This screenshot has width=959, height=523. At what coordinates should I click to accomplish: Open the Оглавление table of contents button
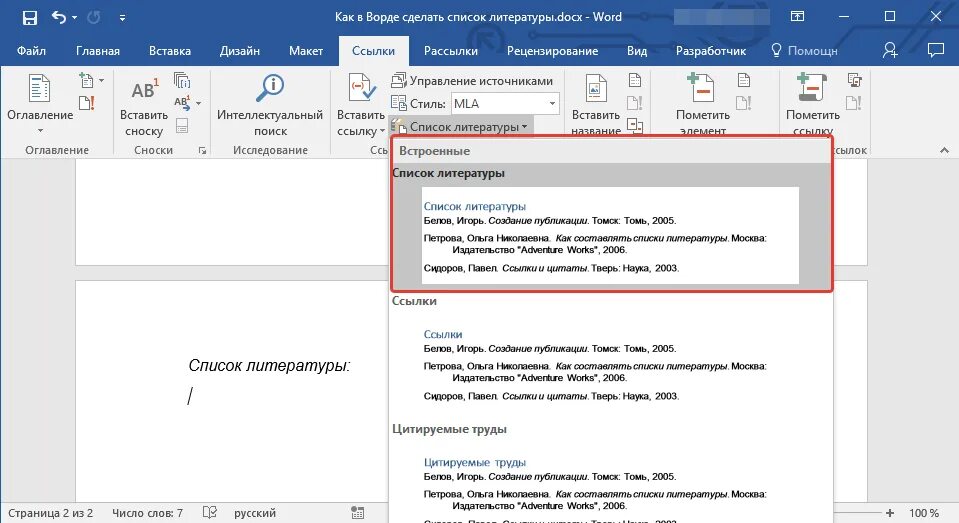tap(40, 104)
